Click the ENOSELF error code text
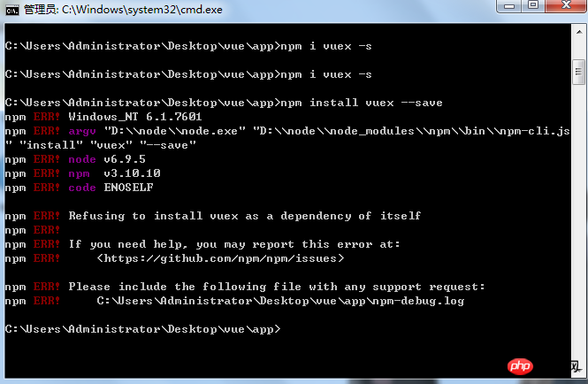Viewport: 588px width, 384px height. pyautogui.click(x=128, y=188)
